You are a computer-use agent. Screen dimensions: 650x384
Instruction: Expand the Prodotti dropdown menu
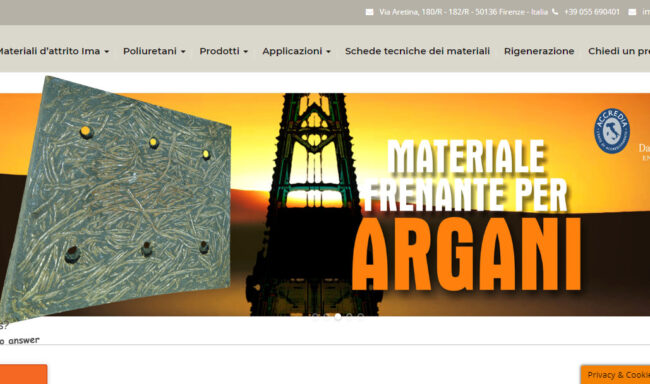point(224,51)
